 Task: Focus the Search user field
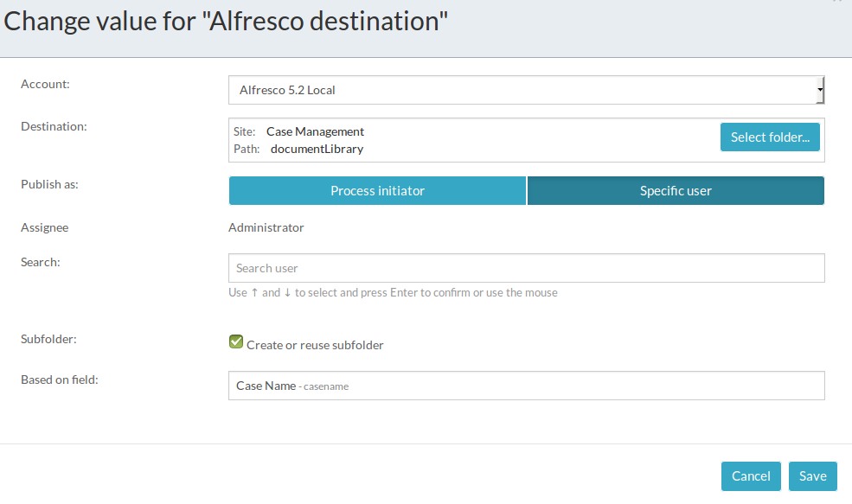tap(526, 268)
